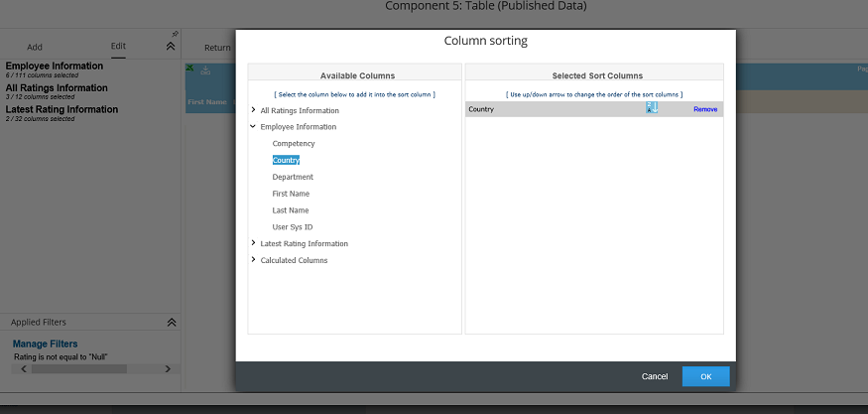Click Employee Information tree label
868x414 pixels.
(299, 127)
